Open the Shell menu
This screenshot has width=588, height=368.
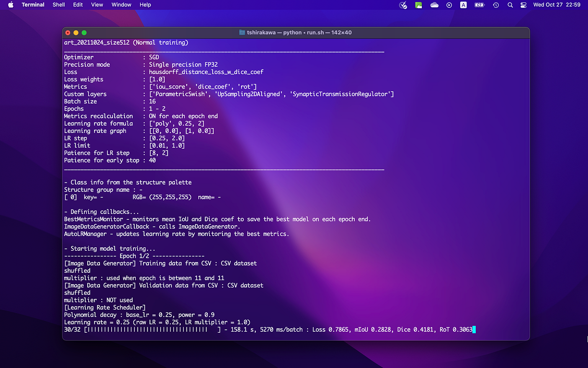(58, 5)
